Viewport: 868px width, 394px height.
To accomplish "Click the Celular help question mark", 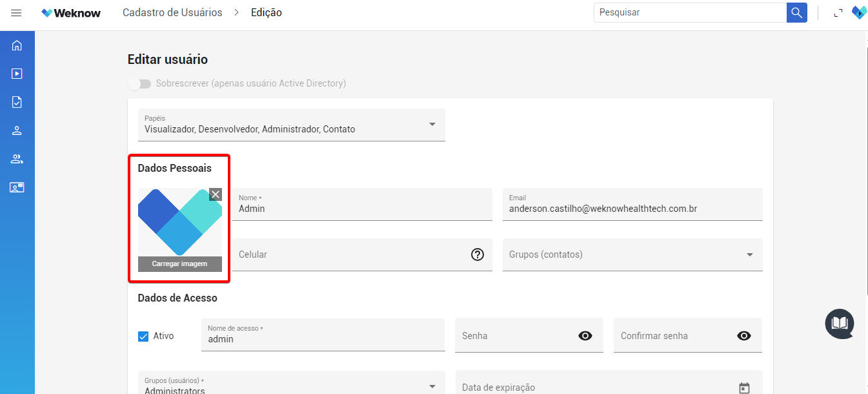I will (478, 254).
